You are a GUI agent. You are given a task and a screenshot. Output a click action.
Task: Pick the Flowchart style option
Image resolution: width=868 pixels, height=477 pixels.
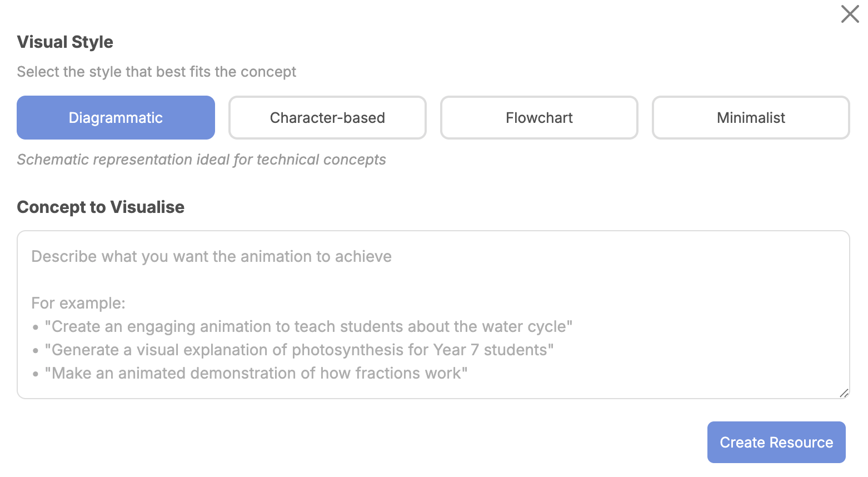pyautogui.click(x=539, y=118)
